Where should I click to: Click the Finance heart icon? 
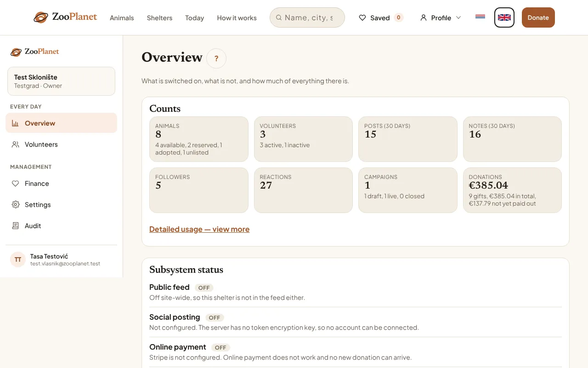pos(15,184)
